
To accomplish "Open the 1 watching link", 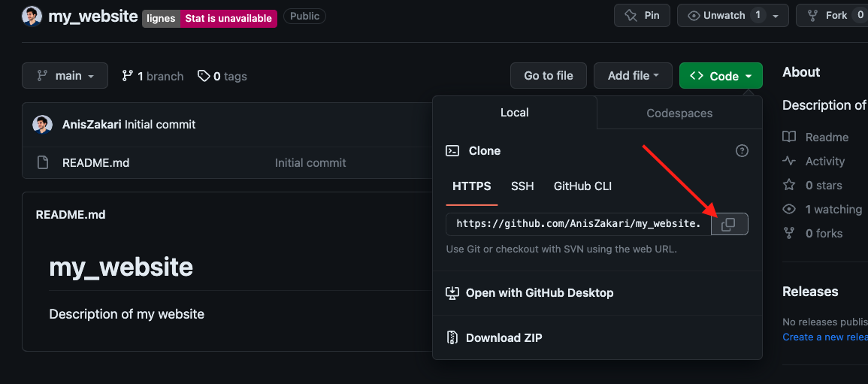I will coord(822,209).
